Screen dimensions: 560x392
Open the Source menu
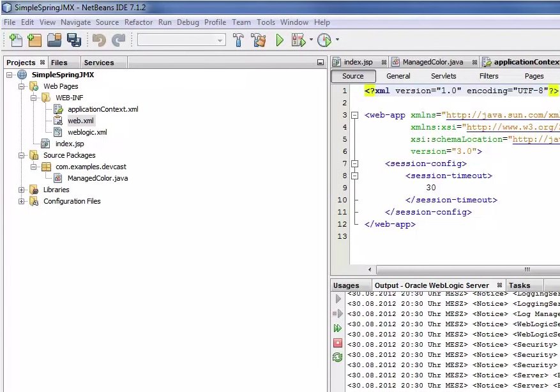107,22
